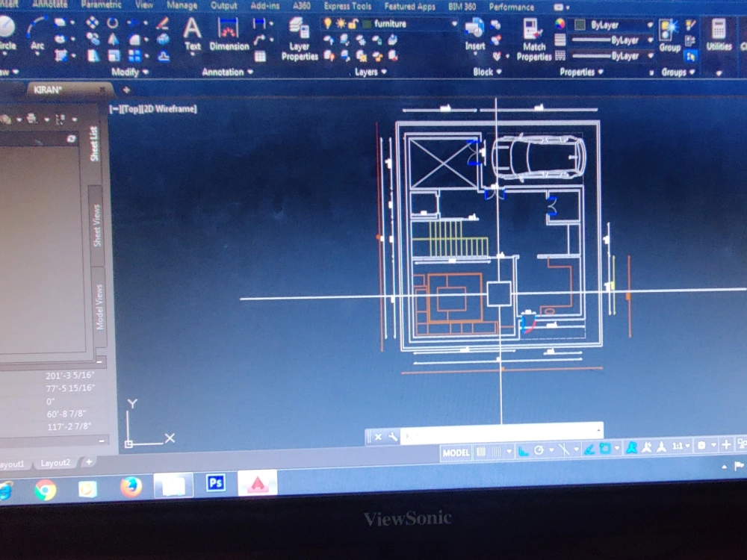Toggle Ortho mode in status bar
This screenshot has height=560, width=747.
(x=523, y=450)
